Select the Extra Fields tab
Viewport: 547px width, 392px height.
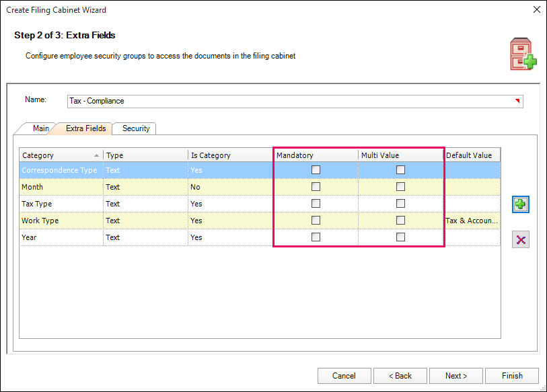coord(85,128)
